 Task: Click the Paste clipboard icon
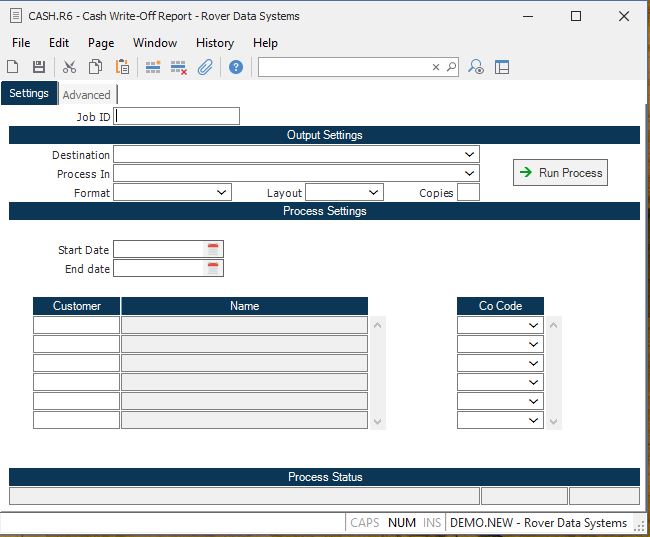pyautogui.click(x=122, y=67)
